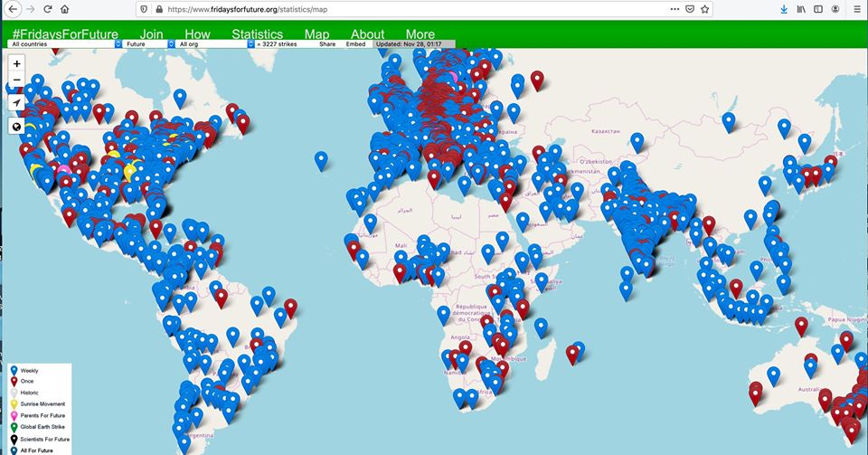
Task: Open the About menu item
Action: click(368, 34)
